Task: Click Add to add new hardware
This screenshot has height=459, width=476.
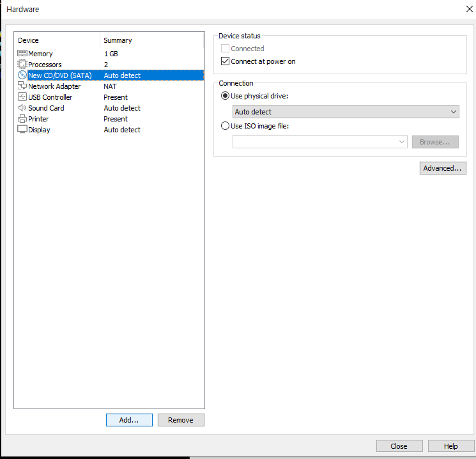Action: (x=129, y=420)
